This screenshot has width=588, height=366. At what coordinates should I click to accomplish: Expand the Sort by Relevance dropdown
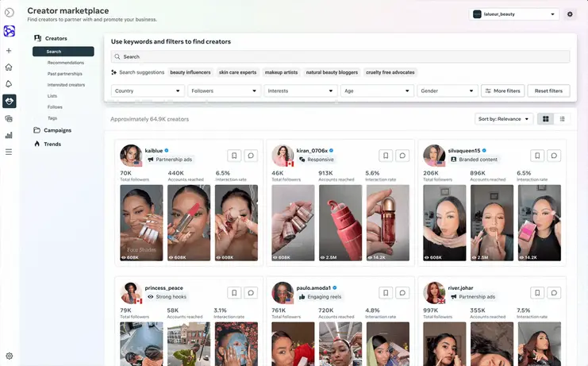[504, 119]
